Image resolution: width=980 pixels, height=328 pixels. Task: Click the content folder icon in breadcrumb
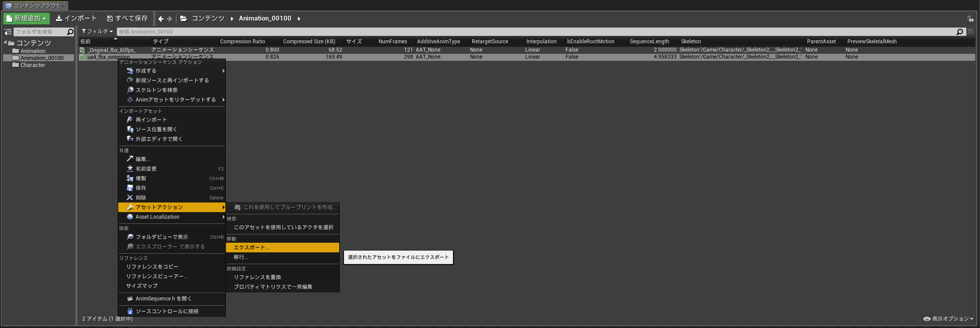[x=184, y=18]
